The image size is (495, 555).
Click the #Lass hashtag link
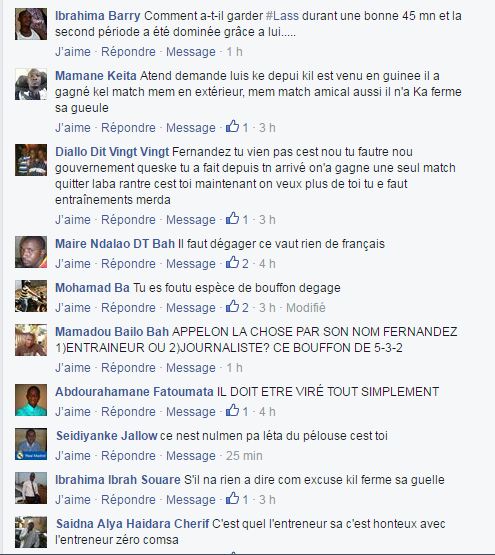[x=282, y=16]
